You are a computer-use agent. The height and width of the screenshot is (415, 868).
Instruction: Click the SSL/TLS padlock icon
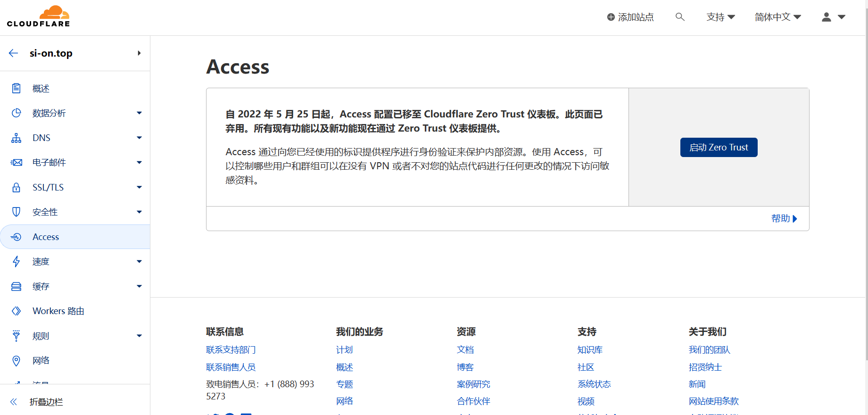16,187
